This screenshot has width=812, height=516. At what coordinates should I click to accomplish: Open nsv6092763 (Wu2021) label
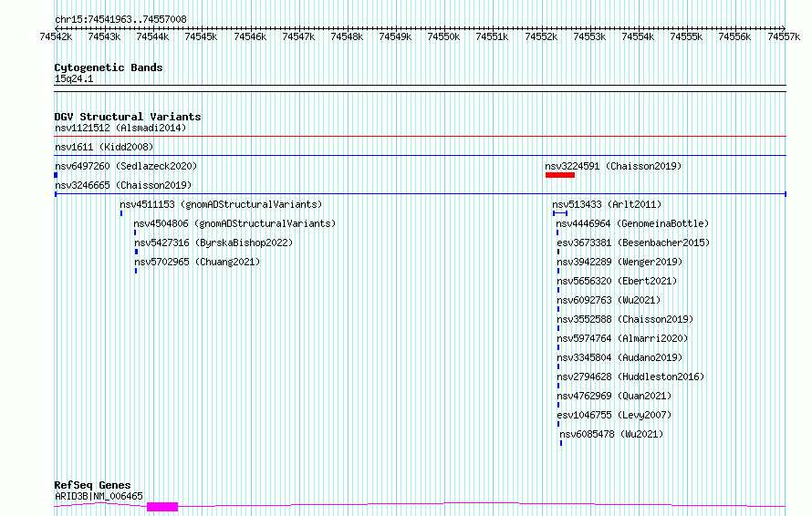(609, 300)
